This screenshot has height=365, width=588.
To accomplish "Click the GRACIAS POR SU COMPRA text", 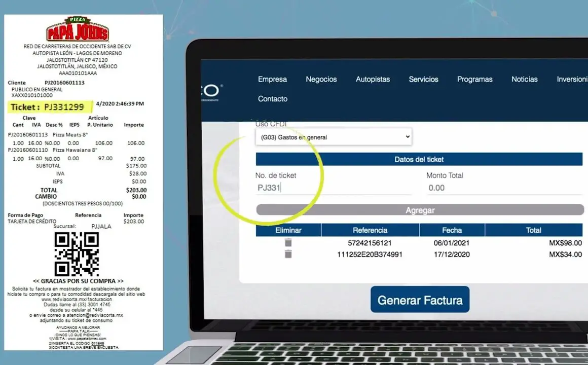I will pyautogui.click(x=78, y=281).
